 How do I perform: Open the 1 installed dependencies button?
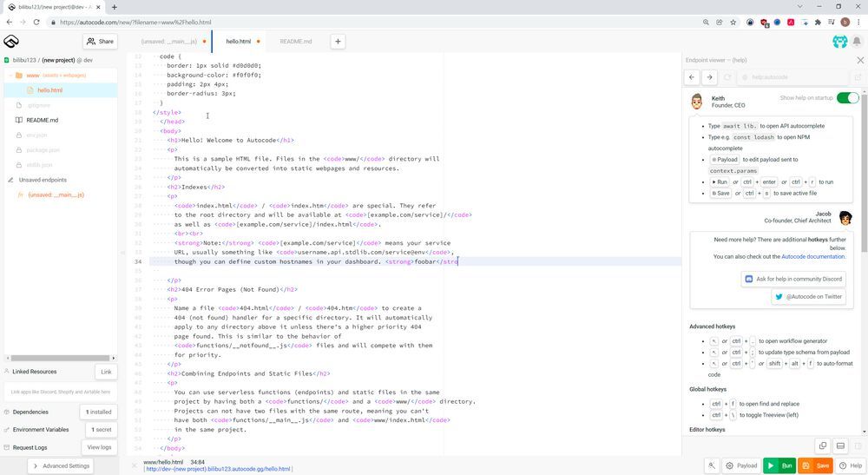(x=99, y=412)
